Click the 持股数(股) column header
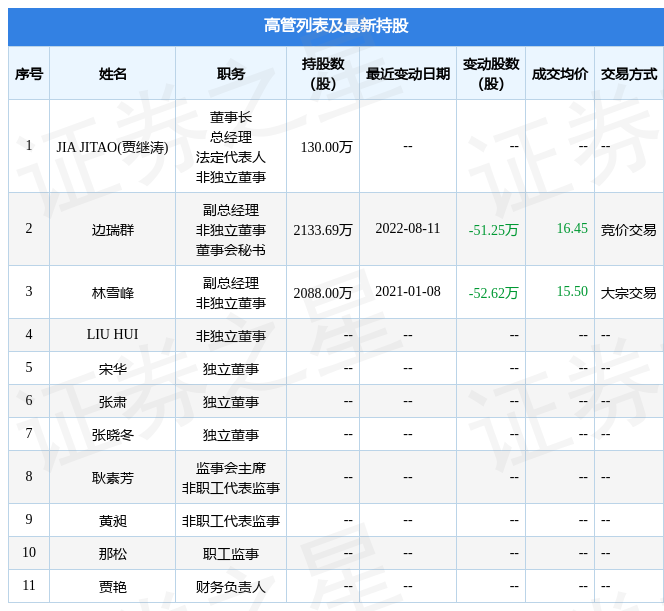Screen dimensions: 664x611 (323, 74)
